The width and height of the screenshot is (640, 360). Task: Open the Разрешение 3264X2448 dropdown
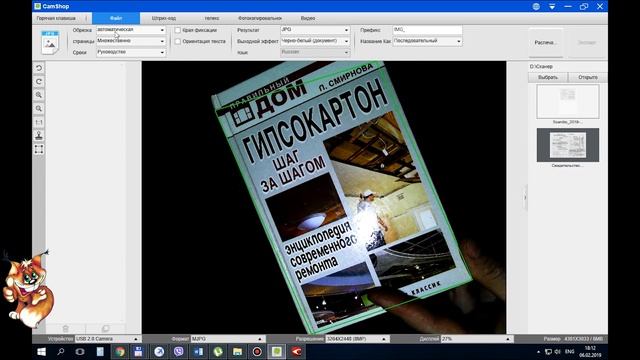357,339
